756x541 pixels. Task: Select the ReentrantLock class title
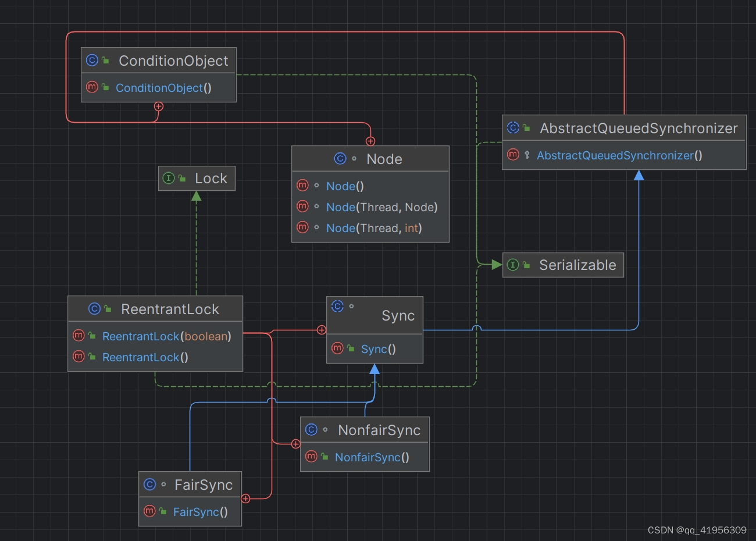pyautogui.click(x=170, y=309)
